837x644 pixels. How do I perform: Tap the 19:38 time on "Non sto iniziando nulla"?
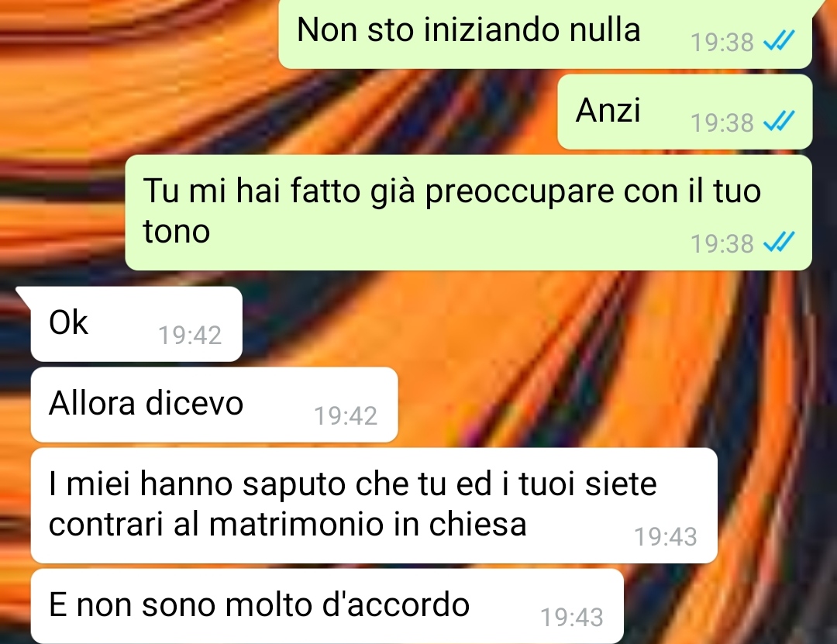[722, 42]
